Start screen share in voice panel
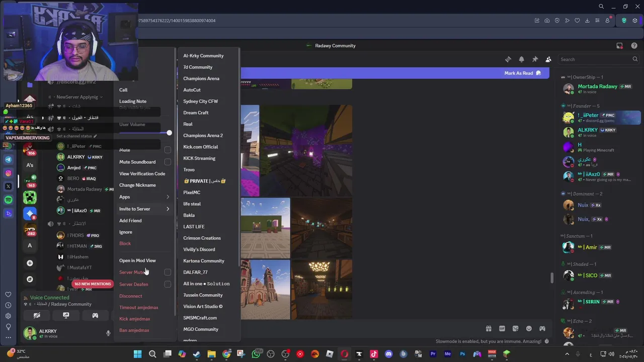644x362 pixels. (x=66, y=316)
